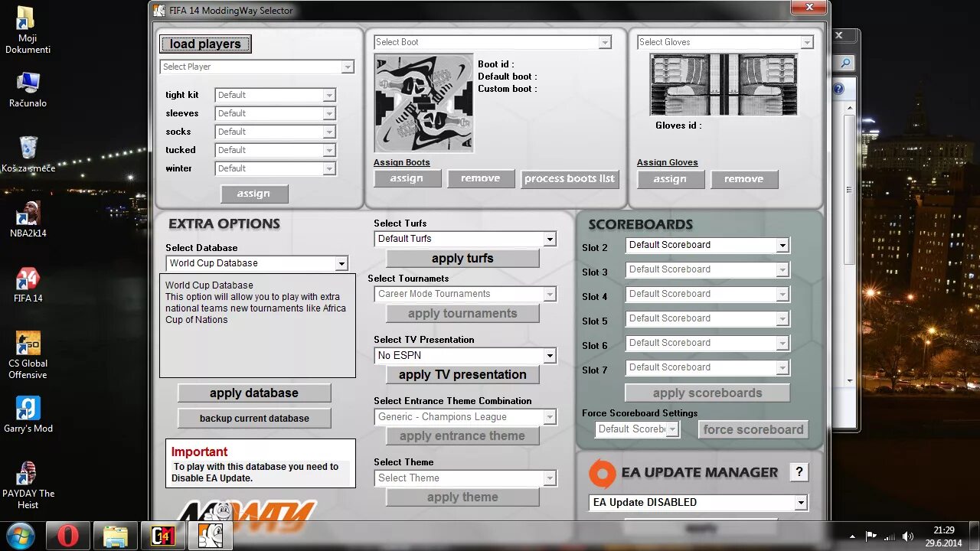This screenshot has height=551, width=980.
Task: Open Koš za smeće recycle bin
Action: (28, 154)
